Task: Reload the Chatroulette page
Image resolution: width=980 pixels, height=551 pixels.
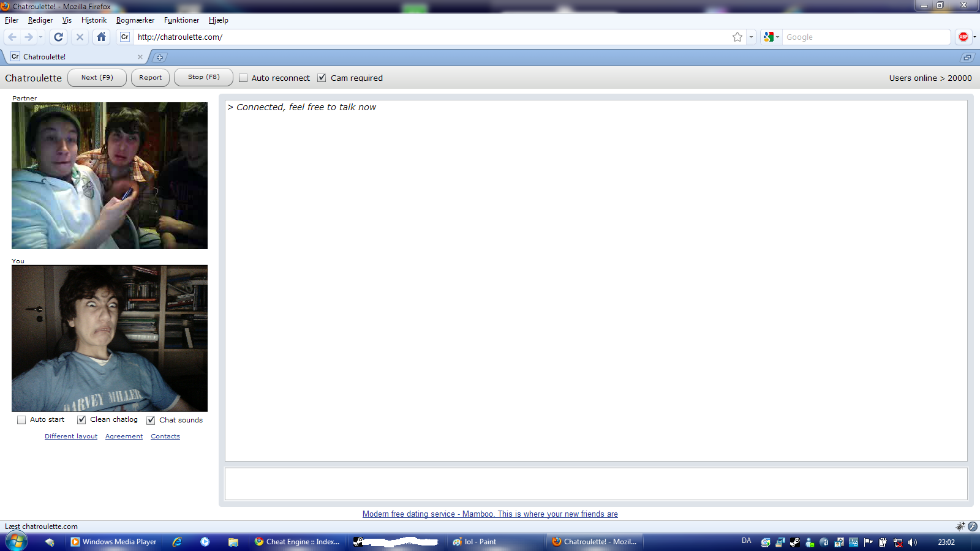Action: pyautogui.click(x=58, y=37)
